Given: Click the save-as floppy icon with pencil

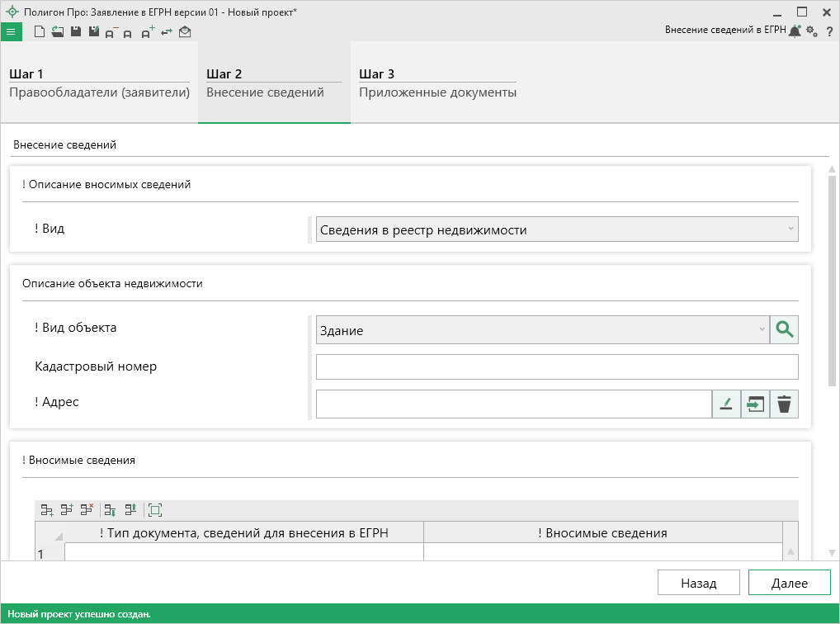Looking at the screenshot, I should [x=93, y=32].
